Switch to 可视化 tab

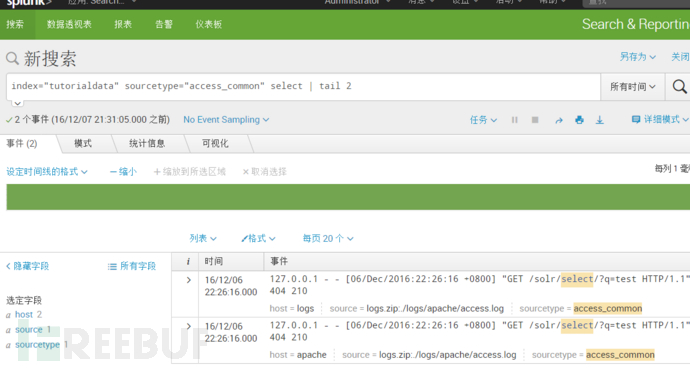(215, 144)
